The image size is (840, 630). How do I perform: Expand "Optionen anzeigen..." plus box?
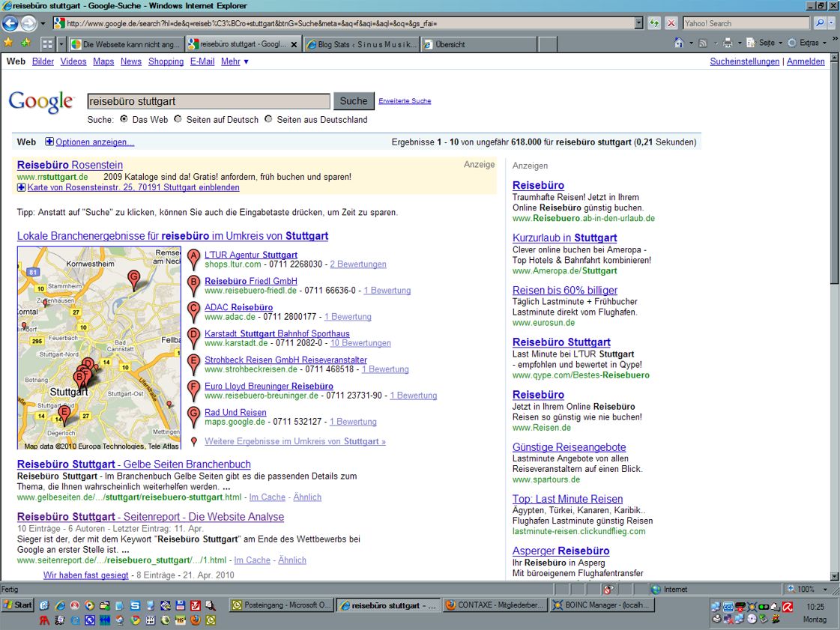(x=49, y=142)
